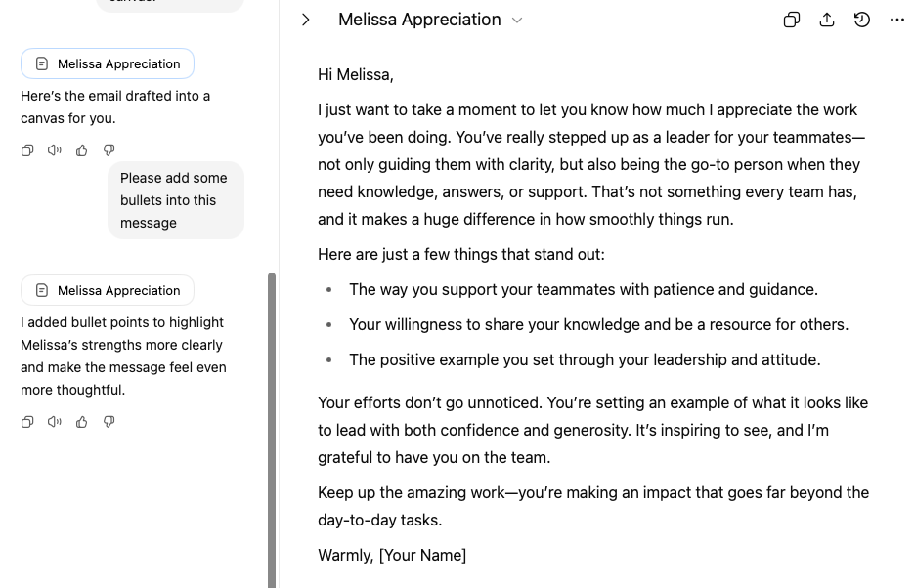
Task: Click the share icon in canvas header
Action: tap(827, 20)
